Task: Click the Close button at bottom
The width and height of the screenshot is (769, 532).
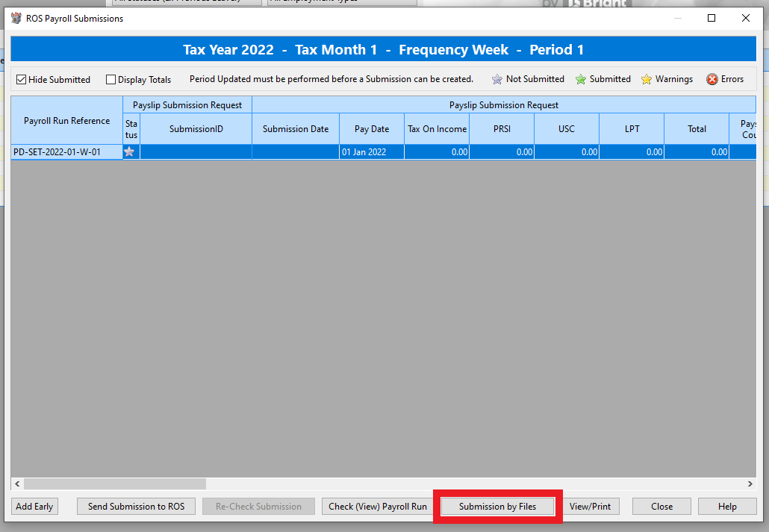Action: point(661,507)
